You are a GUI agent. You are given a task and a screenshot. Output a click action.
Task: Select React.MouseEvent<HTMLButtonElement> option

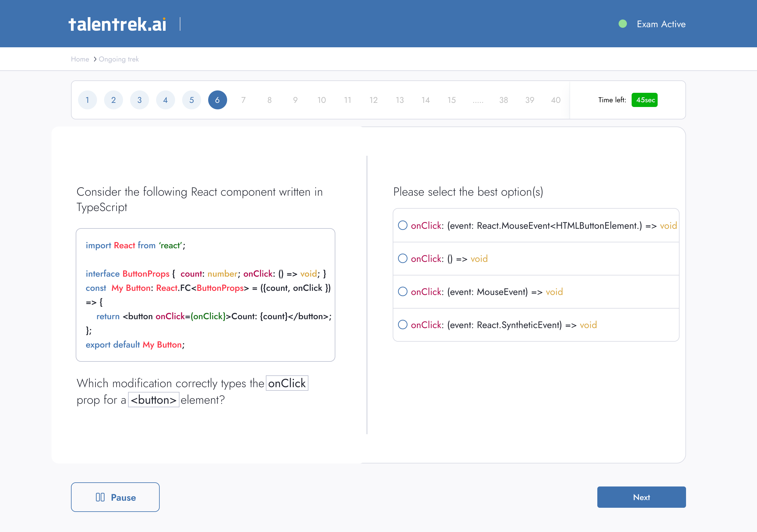point(402,226)
